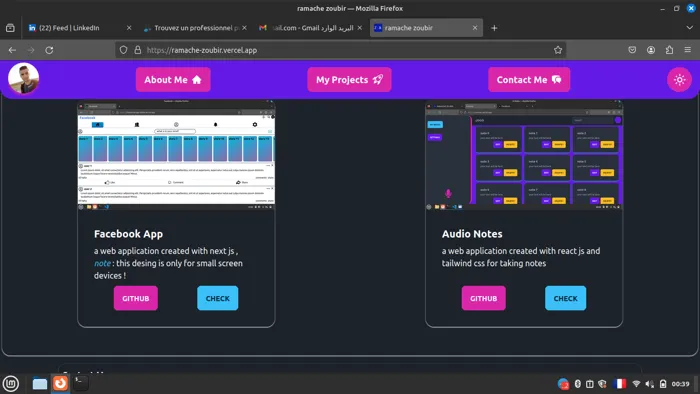Bookmark this page with star
Image resolution: width=700 pixels, height=394 pixels.
[x=558, y=50]
